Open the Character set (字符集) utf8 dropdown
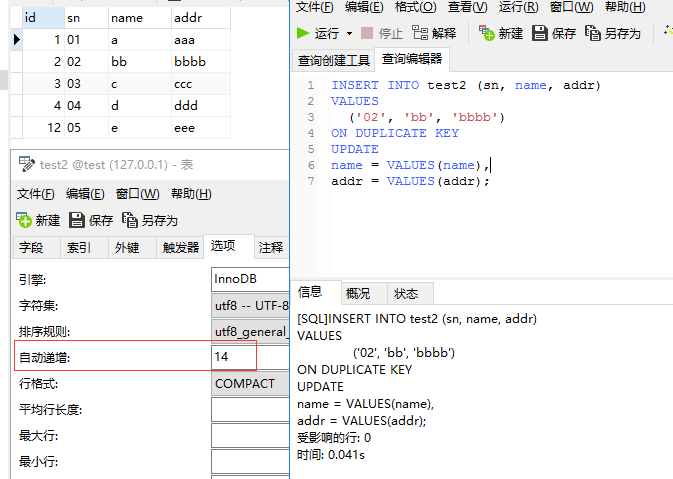The image size is (673, 479). coord(250,306)
